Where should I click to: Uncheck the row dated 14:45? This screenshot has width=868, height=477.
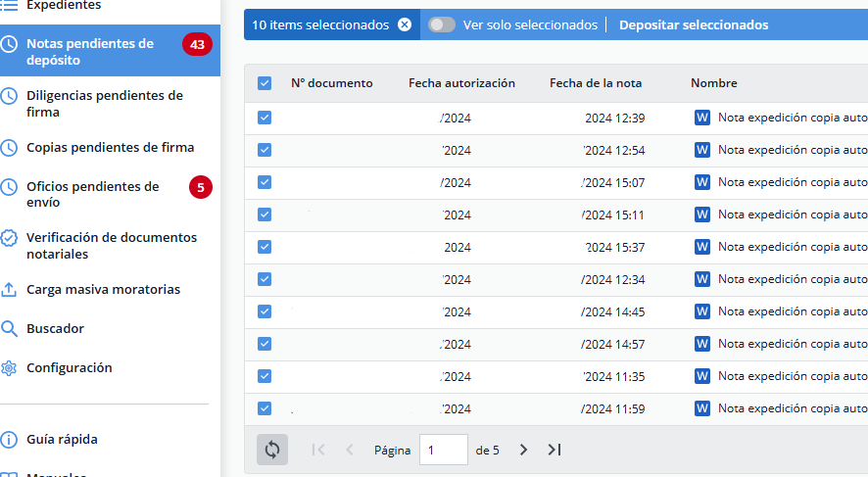[x=265, y=311]
